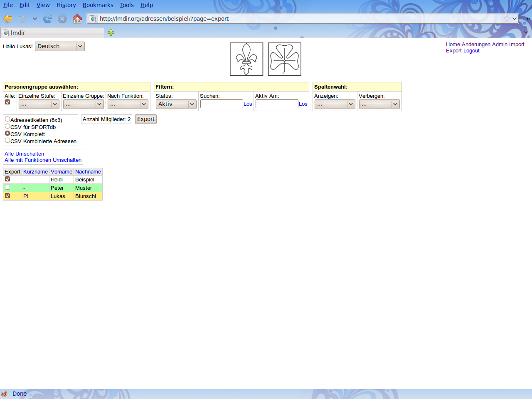
Task: Click the Reload page icon
Action: (48, 19)
